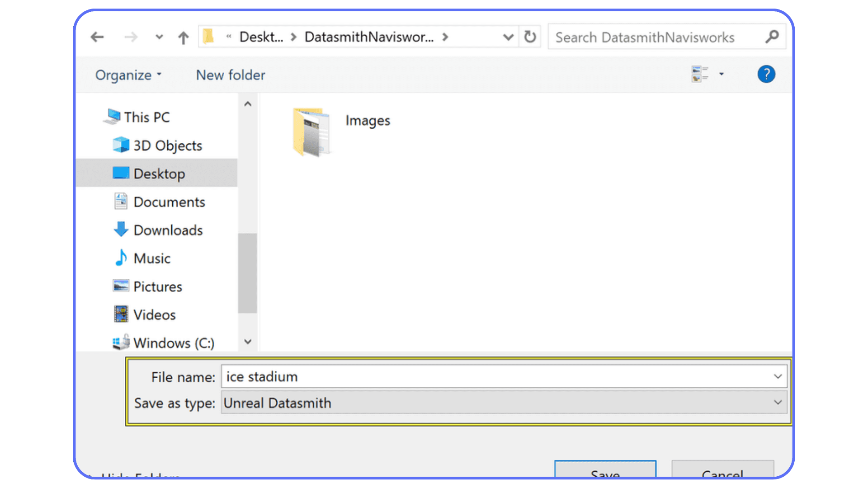Click the Windows (C:) drive icon

(121, 342)
